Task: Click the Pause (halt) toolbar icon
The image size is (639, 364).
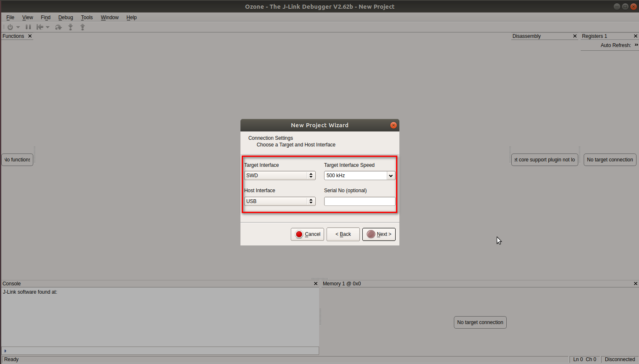Action: pos(28,27)
